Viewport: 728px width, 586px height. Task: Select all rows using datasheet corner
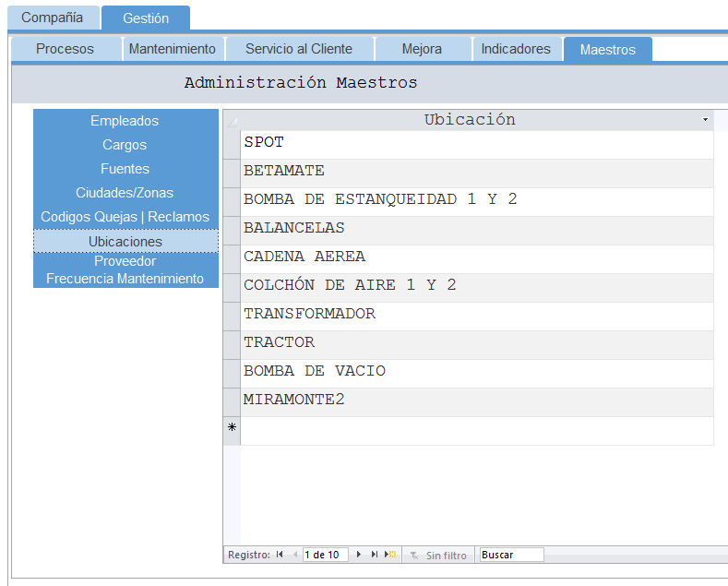click(232, 120)
